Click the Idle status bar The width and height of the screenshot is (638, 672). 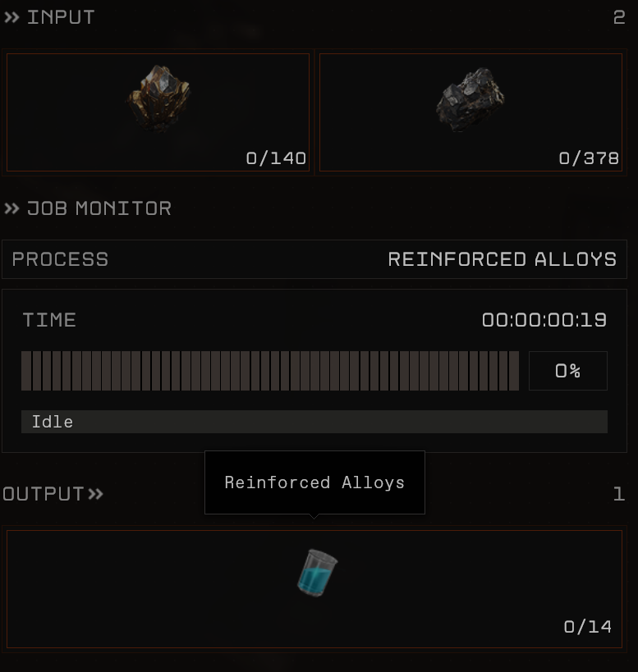314,422
